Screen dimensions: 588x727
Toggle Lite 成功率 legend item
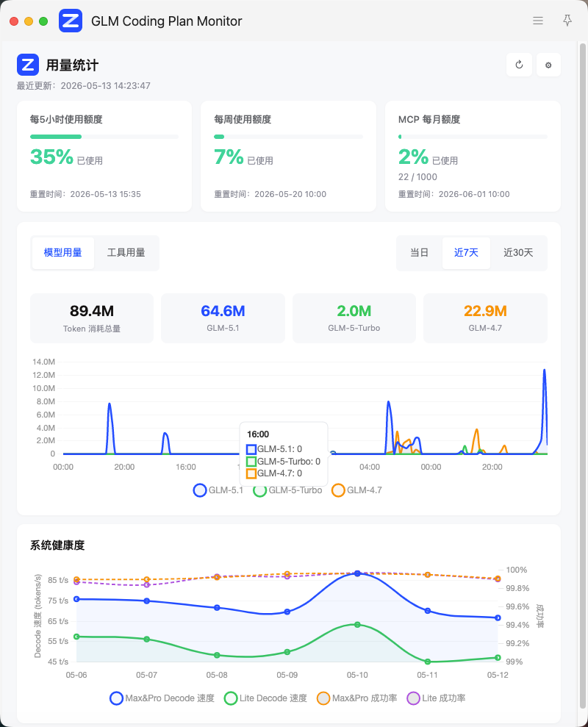[x=437, y=698]
